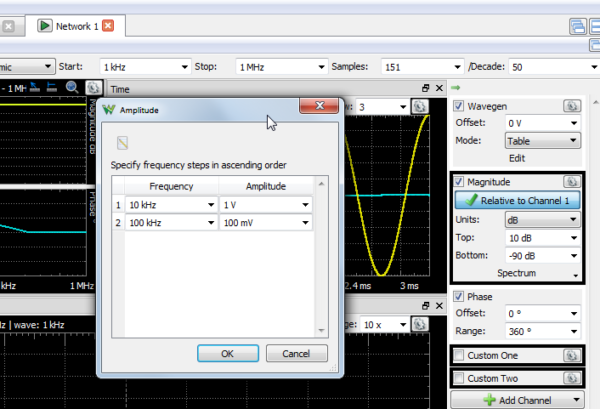Undock the Time panel float icon
Image resolution: width=600 pixels, height=409 pixels.
coord(426,88)
